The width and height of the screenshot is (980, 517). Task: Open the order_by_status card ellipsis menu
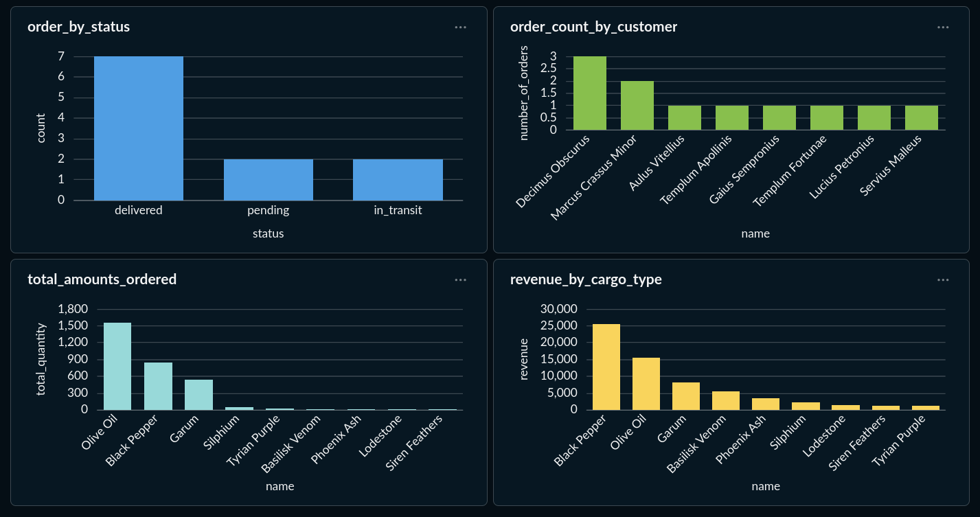click(460, 27)
